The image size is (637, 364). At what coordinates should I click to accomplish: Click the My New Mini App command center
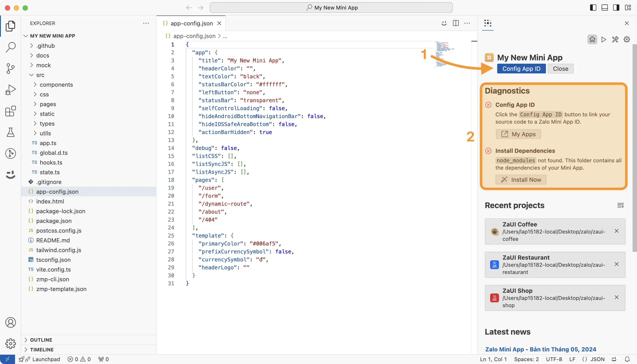(x=331, y=8)
